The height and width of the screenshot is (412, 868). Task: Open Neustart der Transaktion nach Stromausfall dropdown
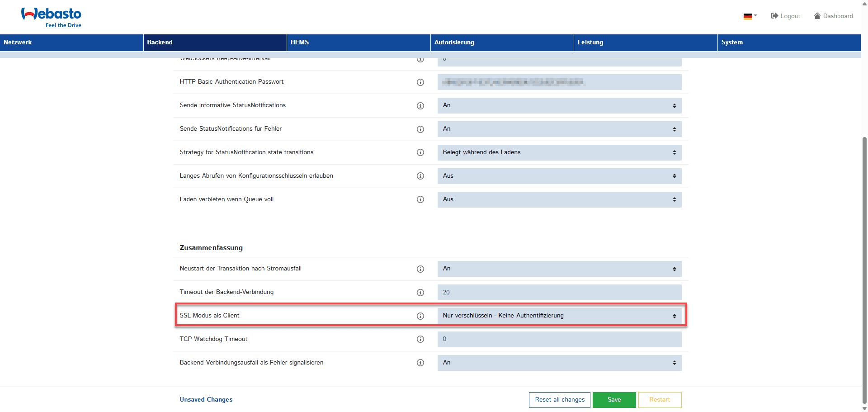pos(559,269)
